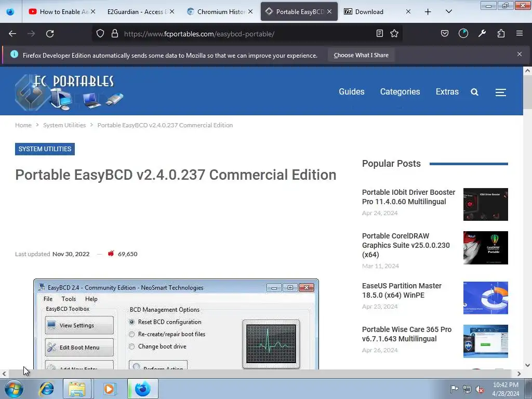532x399 pixels.
Task: Click the SYSTEM UTILITIES category badge
Action: pos(45,149)
